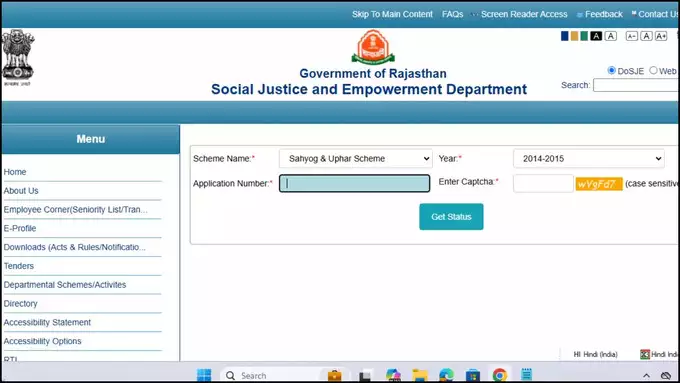680x383 pixels.
Task: Open Downloads (Acts & Rules) menu item
Action: (x=75, y=247)
